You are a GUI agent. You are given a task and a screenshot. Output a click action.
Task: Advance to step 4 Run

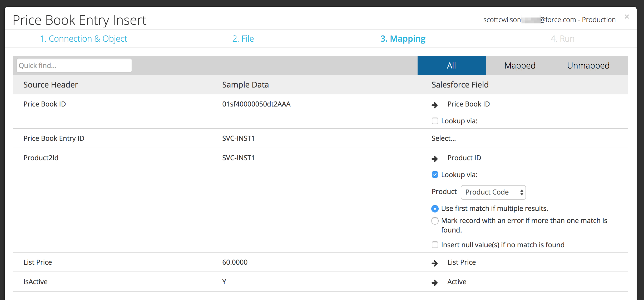(x=562, y=39)
